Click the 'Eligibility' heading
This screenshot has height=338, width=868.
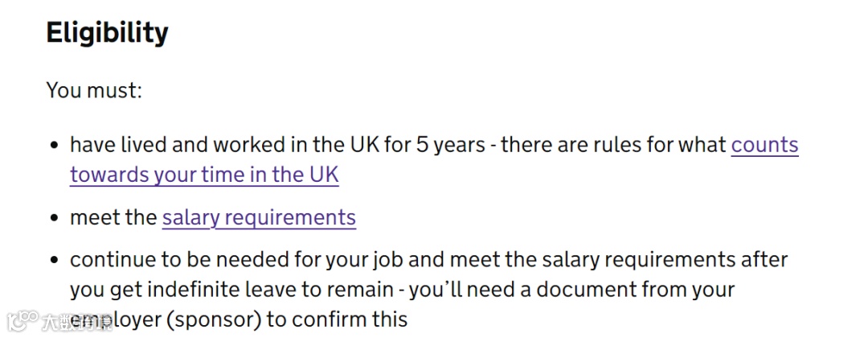[107, 33]
